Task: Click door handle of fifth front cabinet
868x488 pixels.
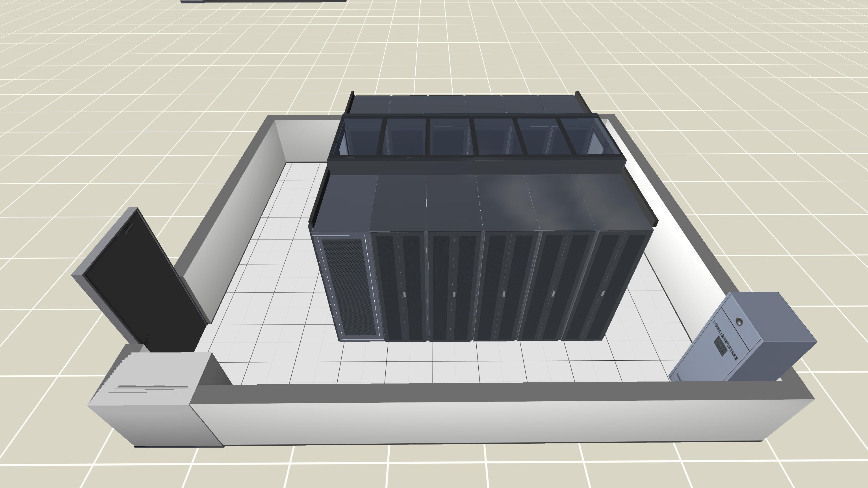Action: pyautogui.click(x=553, y=294)
